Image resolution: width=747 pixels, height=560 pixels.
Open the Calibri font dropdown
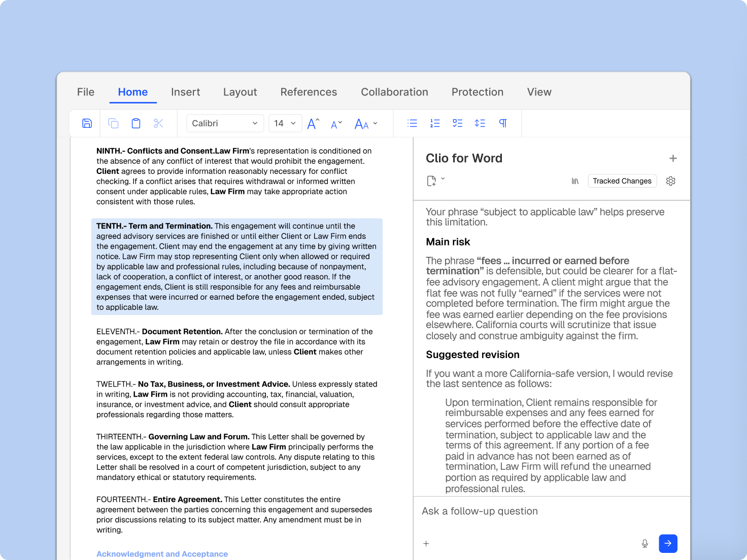pyautogui.click(x=225, y=123)
